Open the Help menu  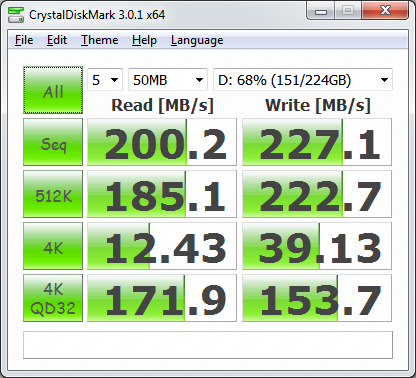click(x=144, y=40)
